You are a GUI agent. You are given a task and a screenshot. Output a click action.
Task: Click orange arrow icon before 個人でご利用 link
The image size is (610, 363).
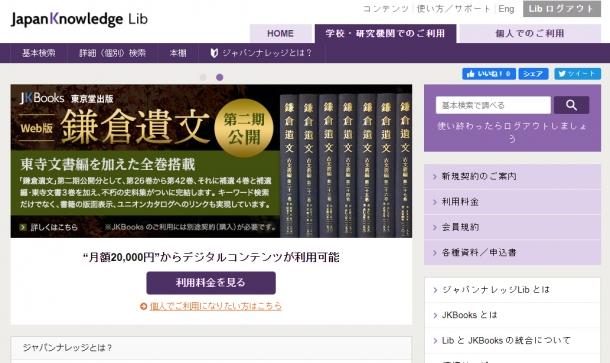143,307
